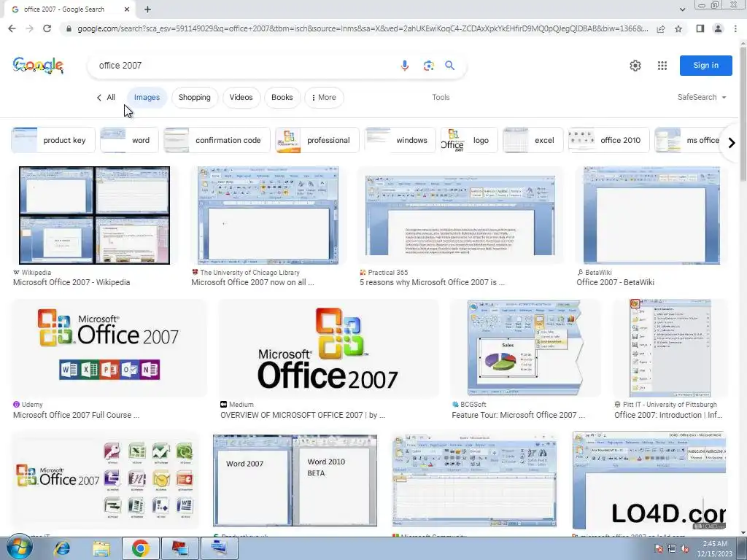Open the Google apps grid
Screen dimensions: 747x560
point(662,66)
